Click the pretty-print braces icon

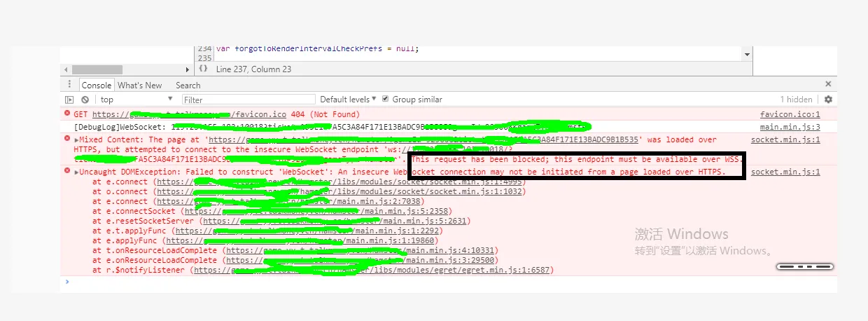pyautogui.click(x=203, y=69)
